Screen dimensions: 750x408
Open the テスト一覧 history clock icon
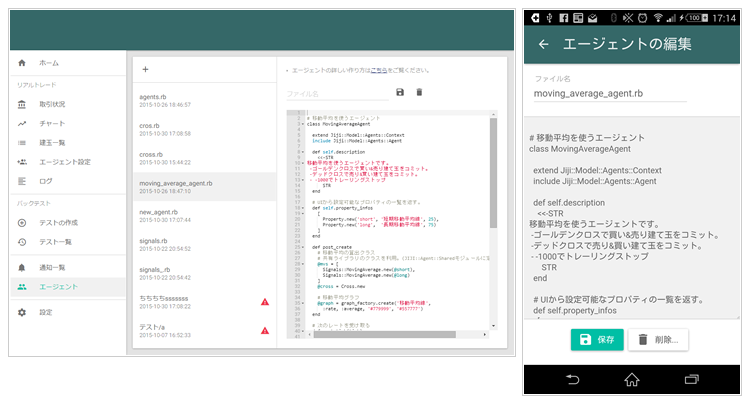coord(22,242)
